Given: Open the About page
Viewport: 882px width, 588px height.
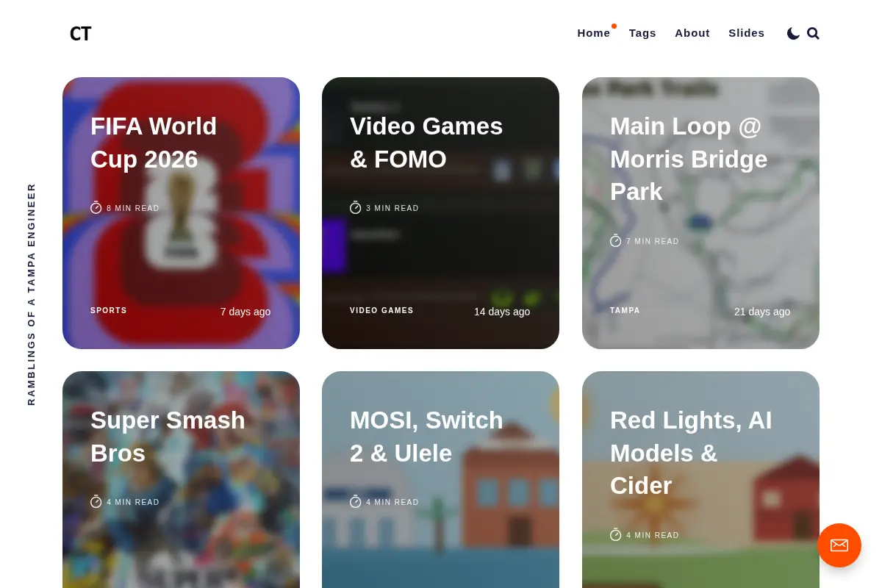Looking at the screenshot, I should [x=692, y=33].
